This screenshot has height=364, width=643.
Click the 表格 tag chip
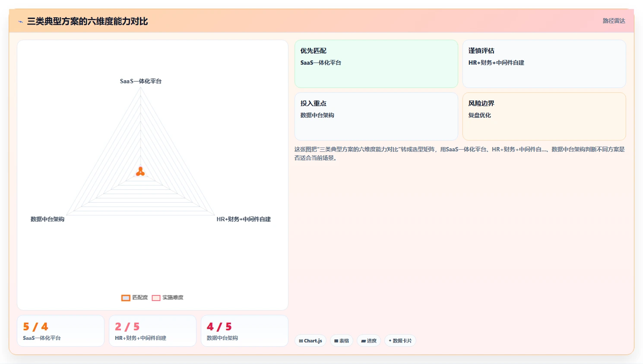tap(342, 341)
